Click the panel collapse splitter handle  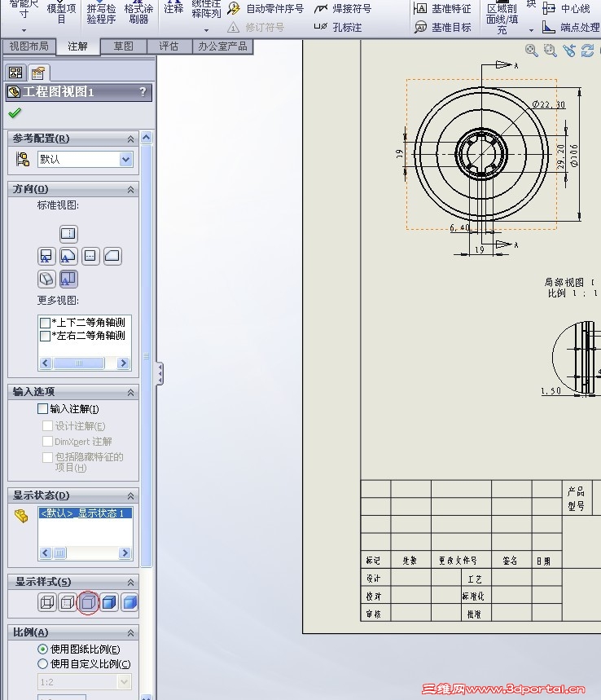pyautogui.click(x=160, y=374)
